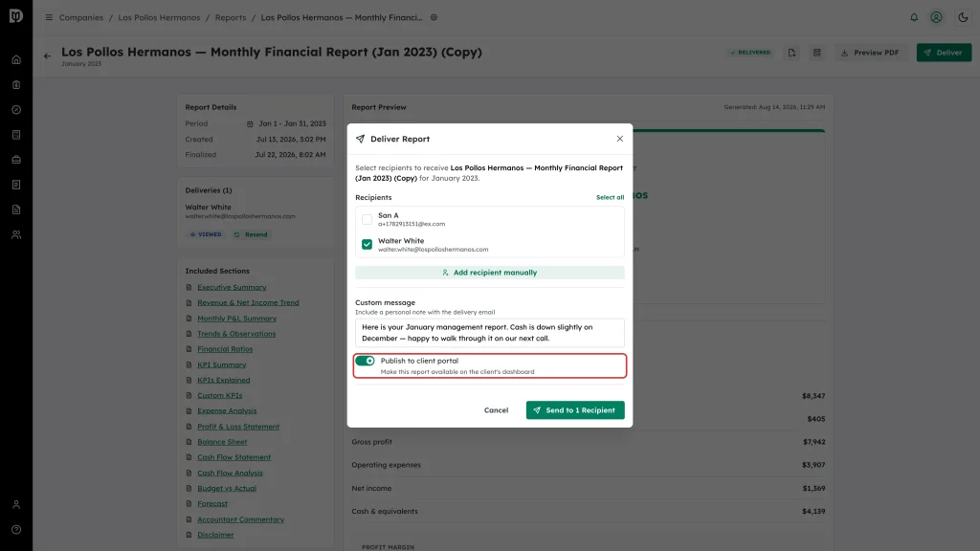Open the user icon near sidebar bottom
This screenshot has height=551, width=980.
coord(16,505)
